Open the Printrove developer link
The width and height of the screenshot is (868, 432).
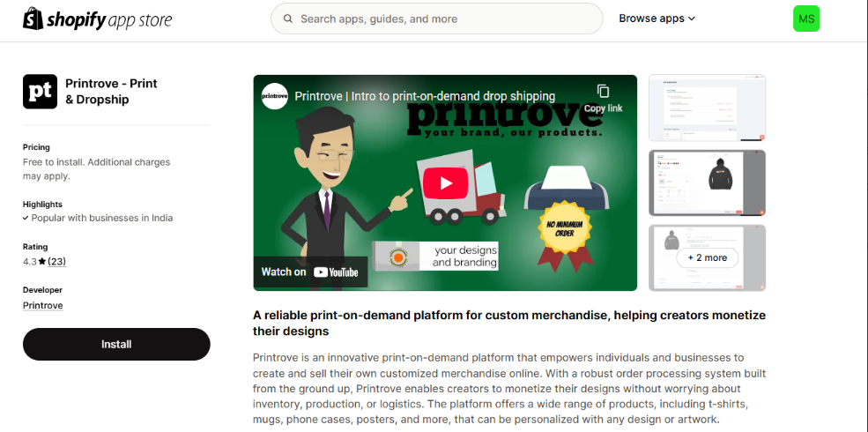pos(42,305)
